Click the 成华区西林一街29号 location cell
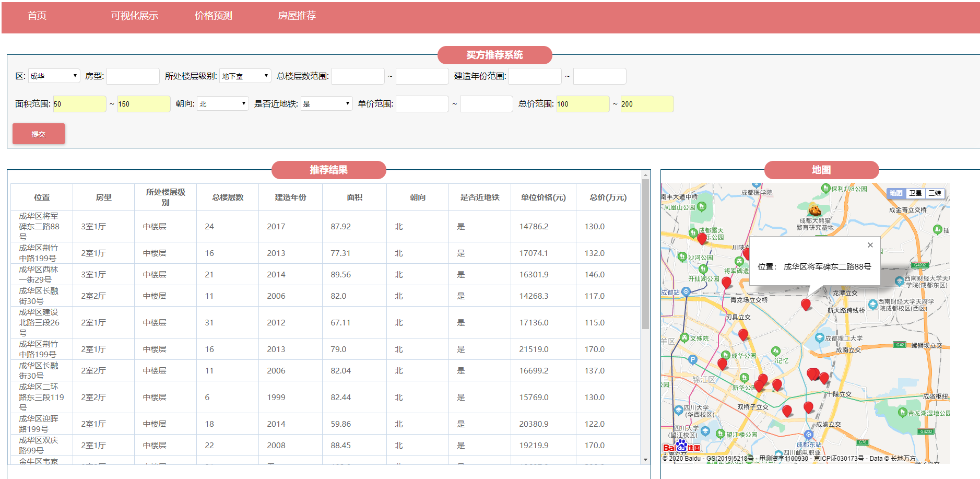This screenshot has height=479, width=980. click(42, 274)
